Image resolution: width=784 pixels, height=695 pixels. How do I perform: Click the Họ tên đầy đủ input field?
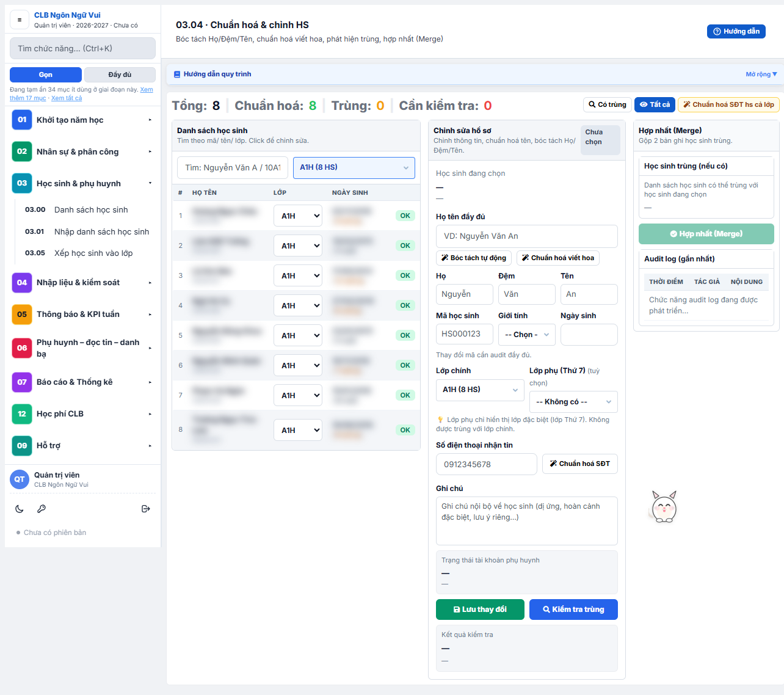(527, 236)
